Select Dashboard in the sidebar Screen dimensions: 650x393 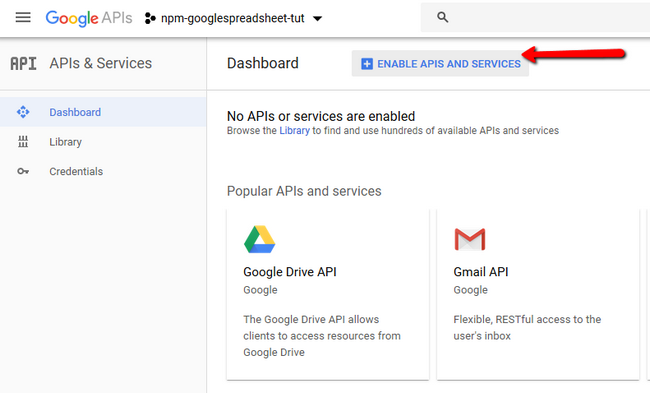click(x=103, y=112)
